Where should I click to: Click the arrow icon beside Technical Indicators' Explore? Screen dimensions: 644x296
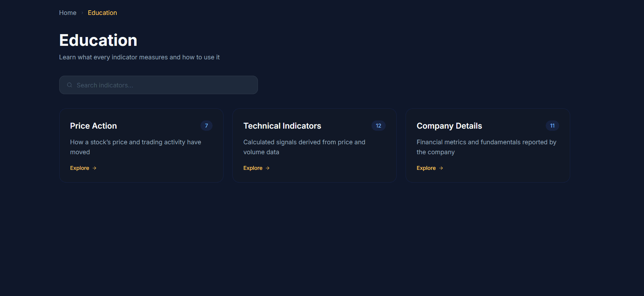click(268, 168)
